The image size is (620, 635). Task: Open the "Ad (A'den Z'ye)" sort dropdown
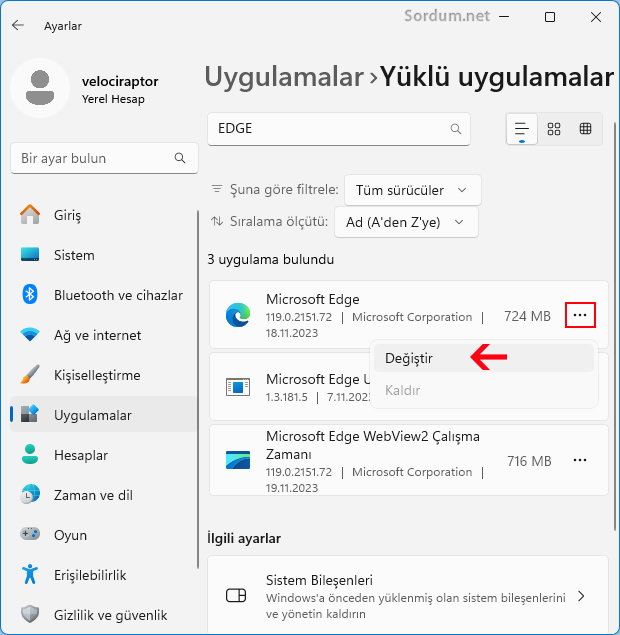pyautogui.click(x=406, y=222)
